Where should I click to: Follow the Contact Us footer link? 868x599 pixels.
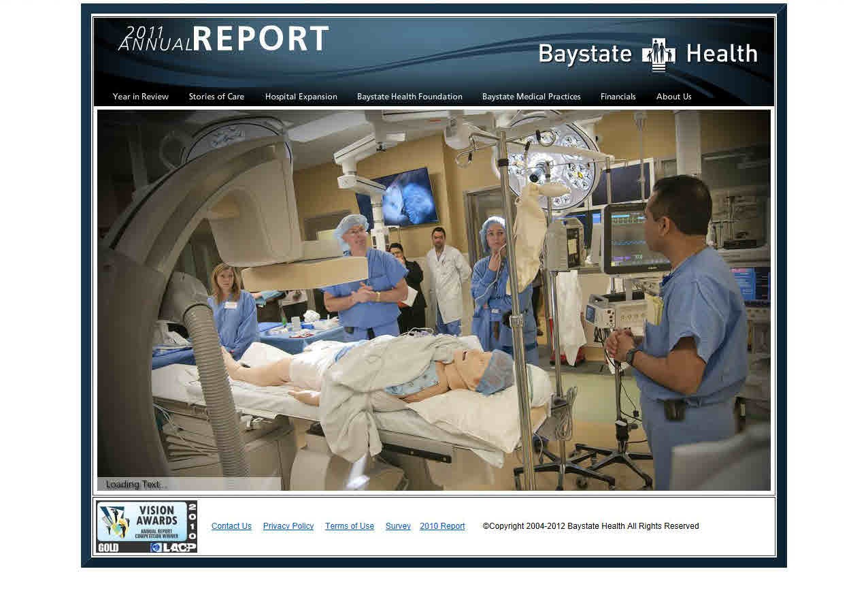(231, 526)
